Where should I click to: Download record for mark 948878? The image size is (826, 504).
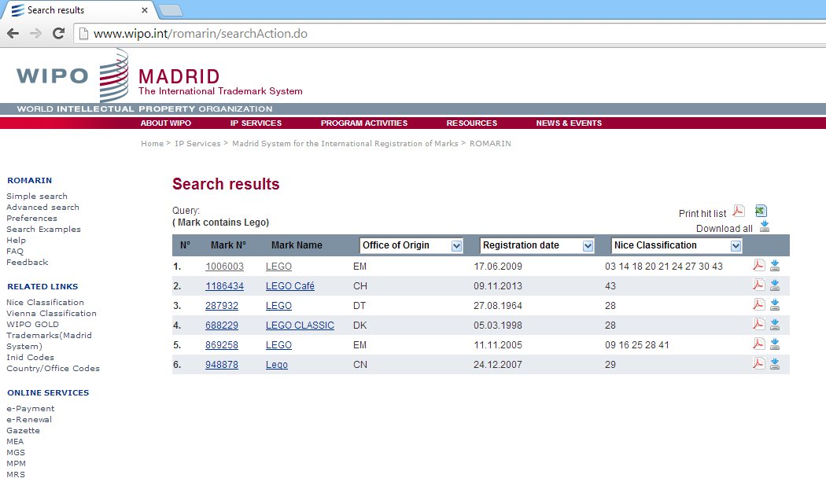point(775,364)
